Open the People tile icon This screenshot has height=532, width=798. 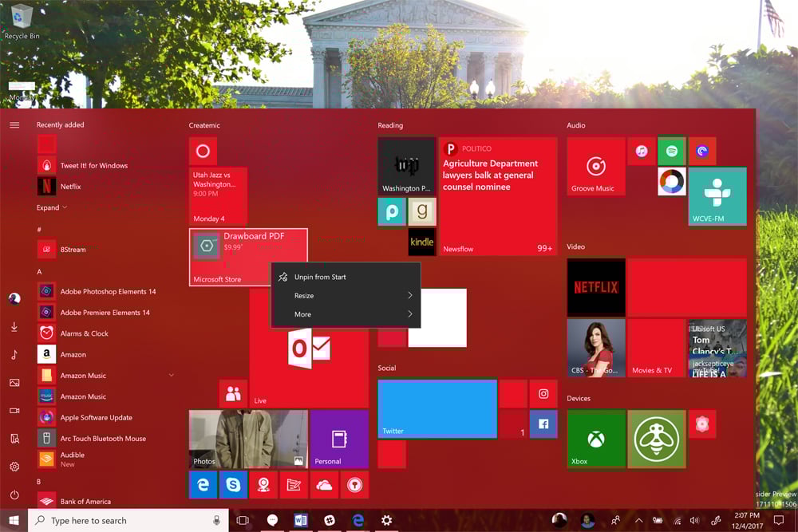pyautogui.click(x=233, y=393)
